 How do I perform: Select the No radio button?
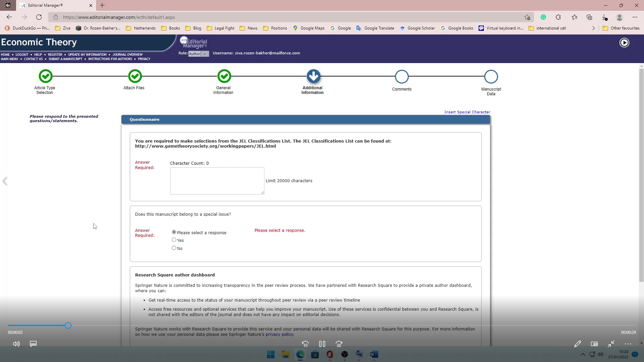(174, 248)
